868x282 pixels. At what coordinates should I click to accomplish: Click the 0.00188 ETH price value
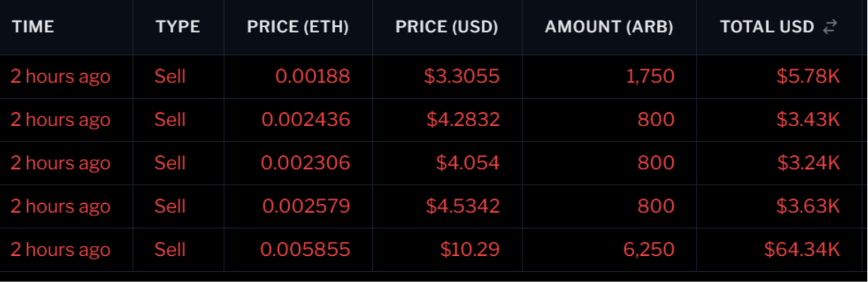[313, 76]
